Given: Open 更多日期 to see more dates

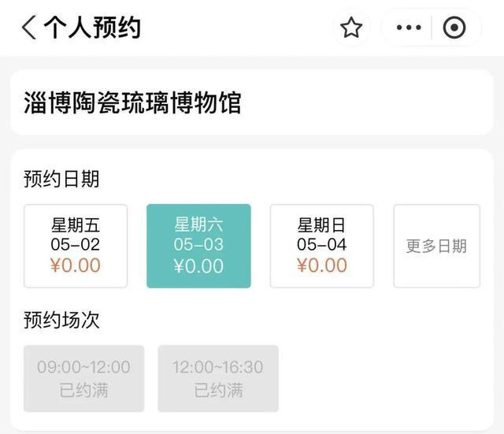Looking at the screenshot, I should pos(436,246).
